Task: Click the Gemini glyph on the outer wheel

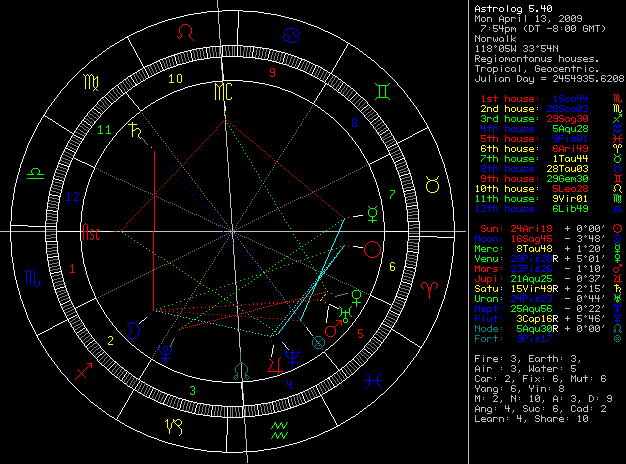Action: (383, 89)
